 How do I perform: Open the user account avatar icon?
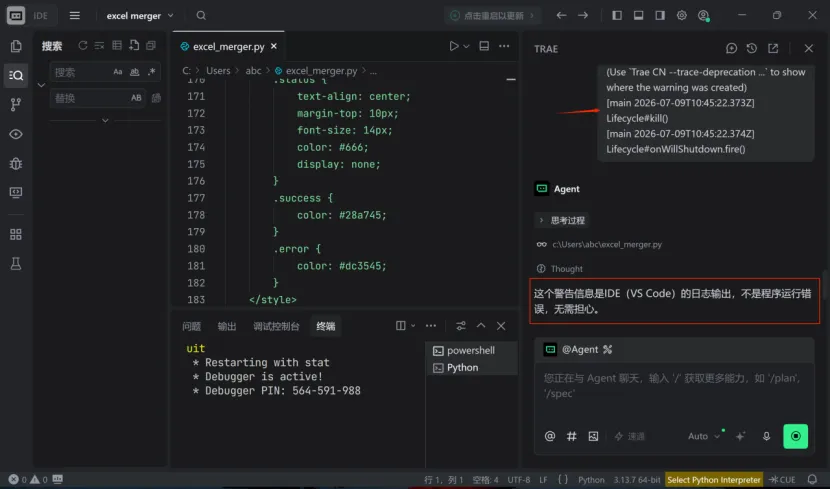[703, 16]
